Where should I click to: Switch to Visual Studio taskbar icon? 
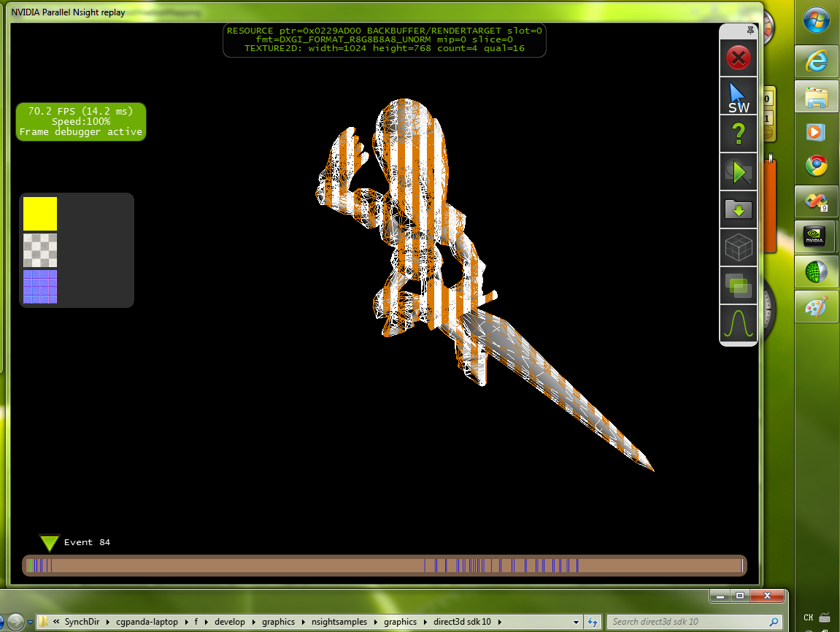(816, 201)
